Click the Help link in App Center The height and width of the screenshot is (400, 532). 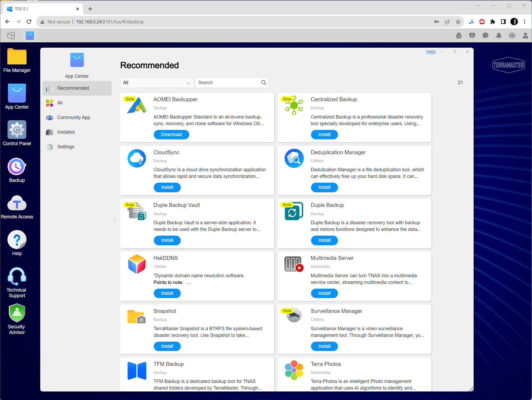point(431,52)
